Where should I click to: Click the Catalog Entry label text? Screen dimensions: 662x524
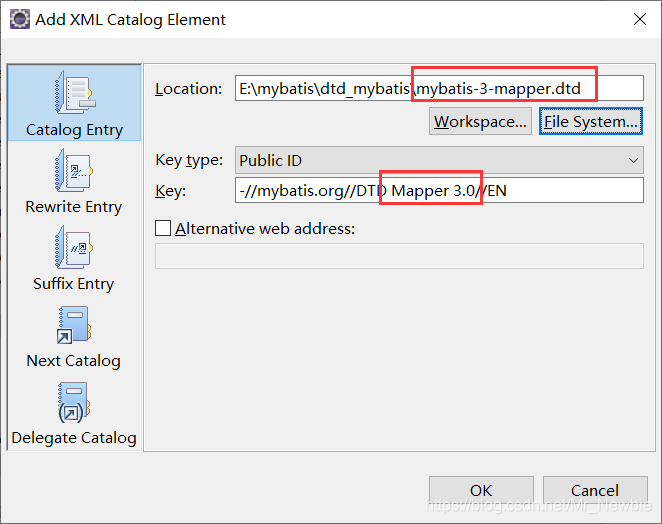pyautogui.click(x=74, y=130)
